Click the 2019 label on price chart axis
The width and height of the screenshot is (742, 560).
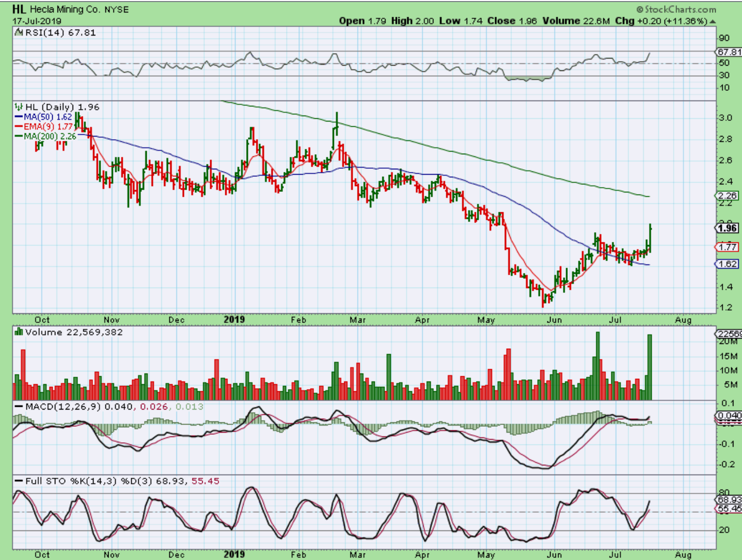(234, 320)
